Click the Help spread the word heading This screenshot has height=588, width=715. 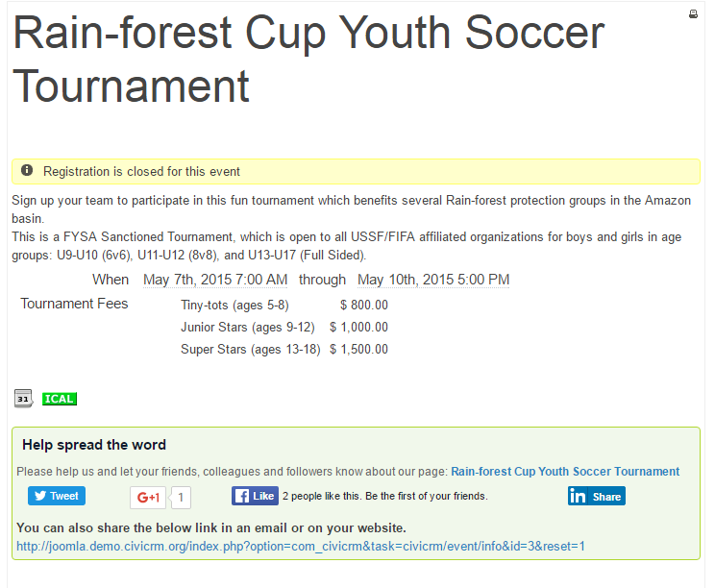pos(94,445)
